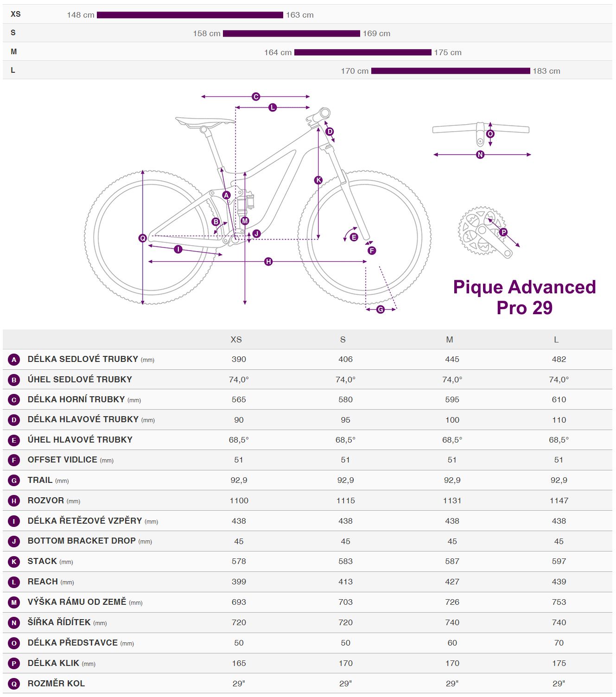Click the XS height range bar (148–163 cm)
Image resolution: width=616 pixels, height=697 pixels.
point(190,15)
